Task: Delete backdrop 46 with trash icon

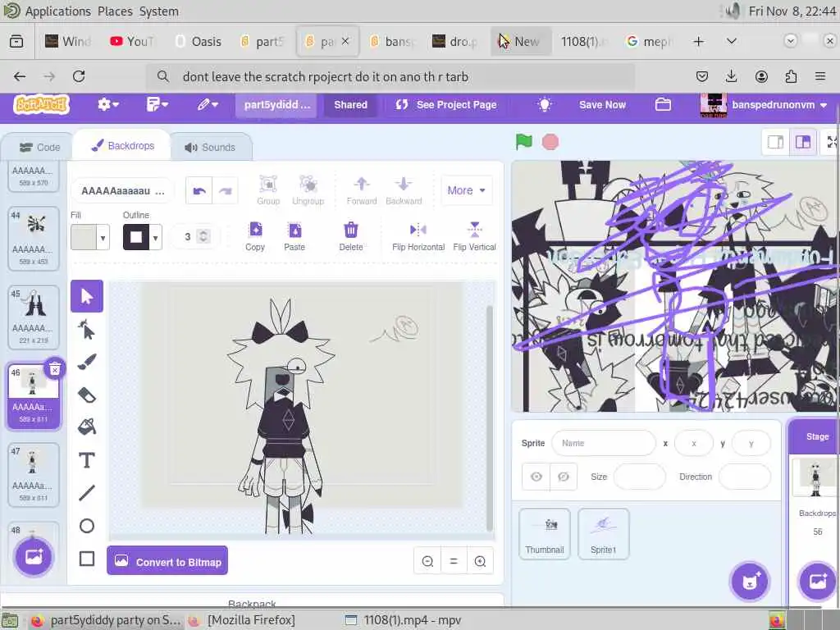Action: click(x=55, y=369)
